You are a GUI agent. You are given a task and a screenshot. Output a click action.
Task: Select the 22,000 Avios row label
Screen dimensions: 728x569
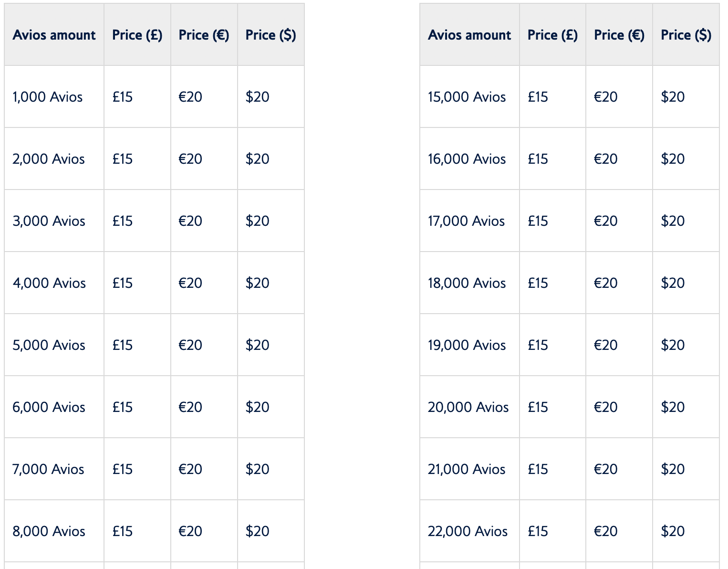468,531
